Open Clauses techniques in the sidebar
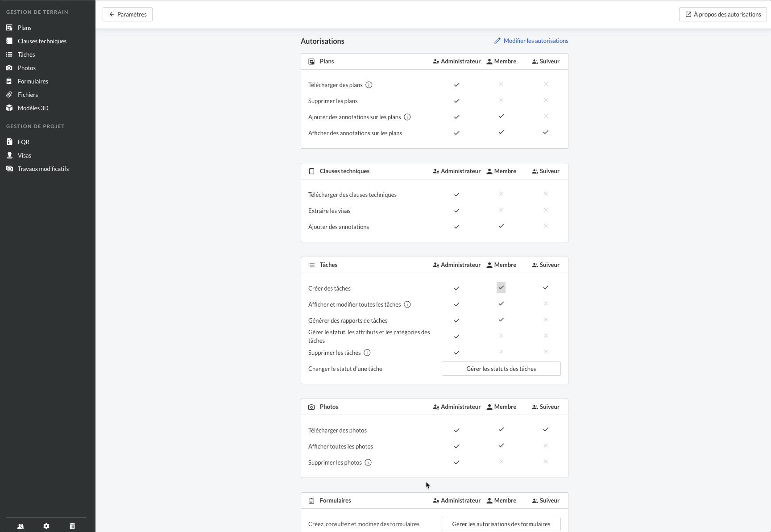 pos(42,41)
